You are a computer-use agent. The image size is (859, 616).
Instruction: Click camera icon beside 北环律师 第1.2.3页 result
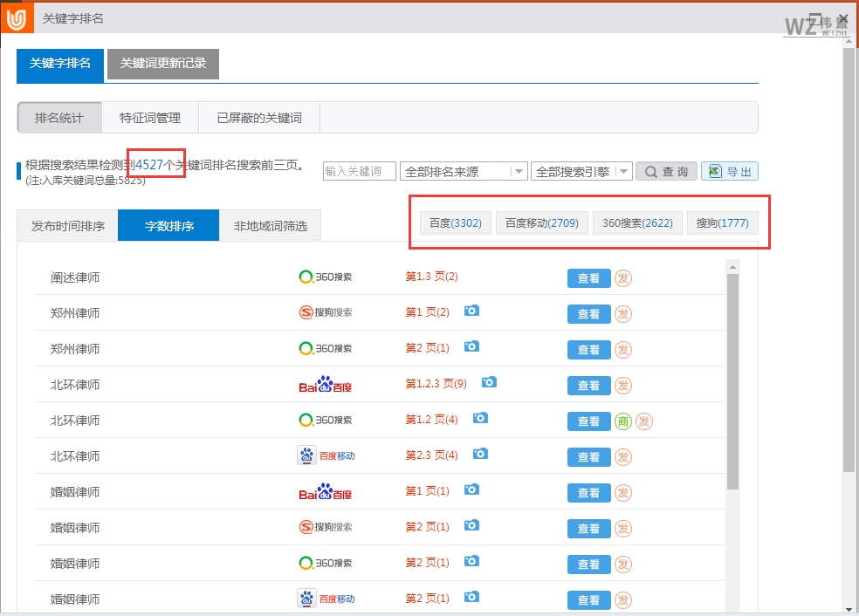489,383
